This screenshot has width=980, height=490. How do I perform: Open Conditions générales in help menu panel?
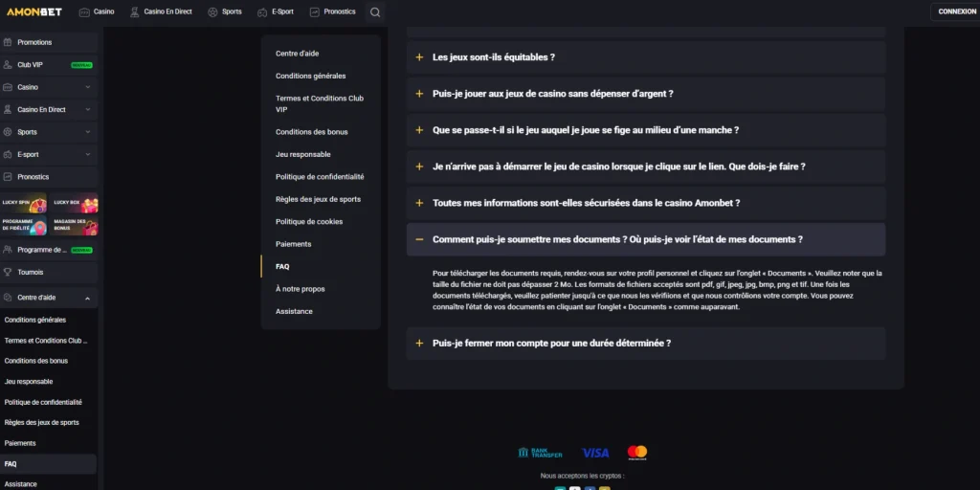311,77
